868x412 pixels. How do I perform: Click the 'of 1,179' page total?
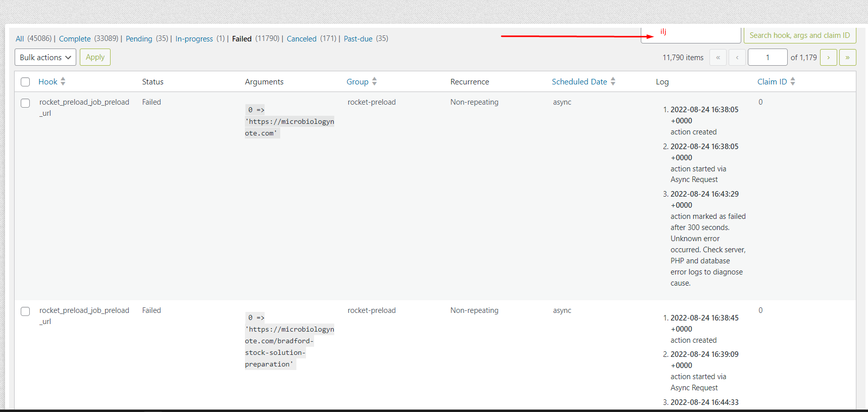tap(804, 58)
